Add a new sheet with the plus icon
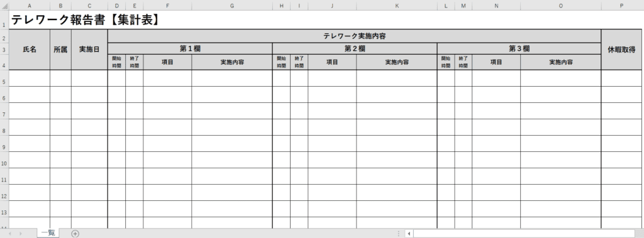The height and width of the screenshot is (238, 644). click(x=75, y=234)
